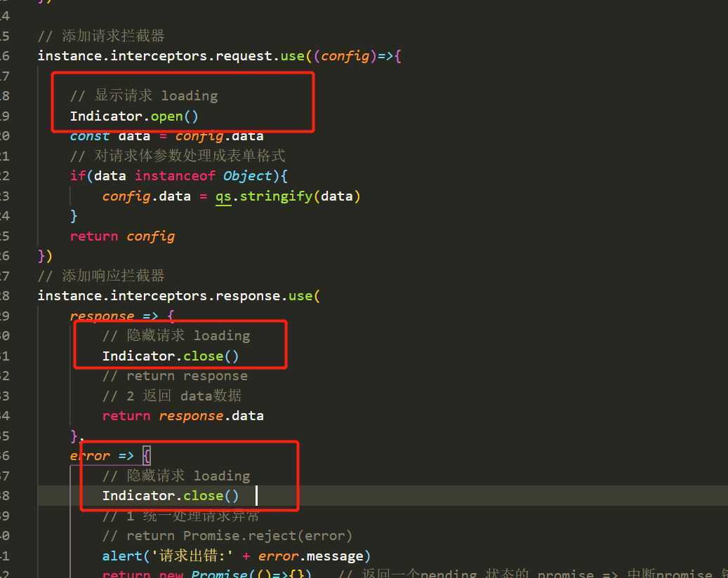This screenshot has height=578, width=728.
Task: Click the 'return config' statement
Action: tap(123, 236)
